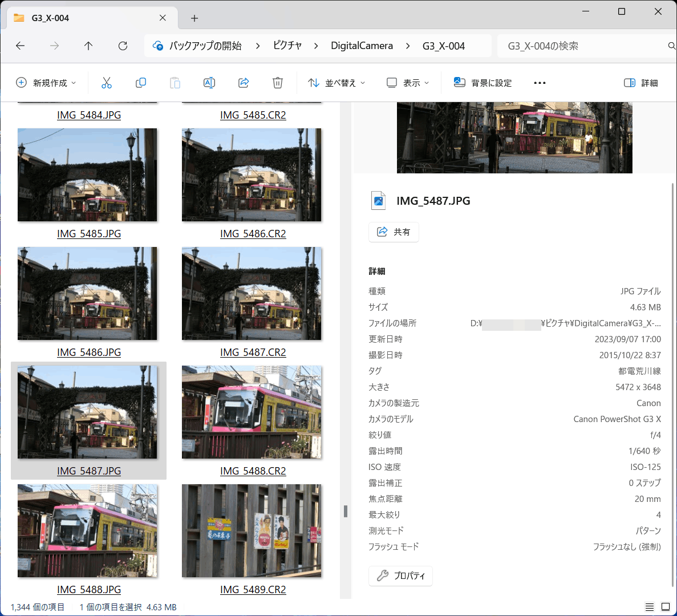Image resolution: width=677 pixels, height=616 pixels.
Task: Select the DigitalCamera breadcrumb item
Action: 362,46
